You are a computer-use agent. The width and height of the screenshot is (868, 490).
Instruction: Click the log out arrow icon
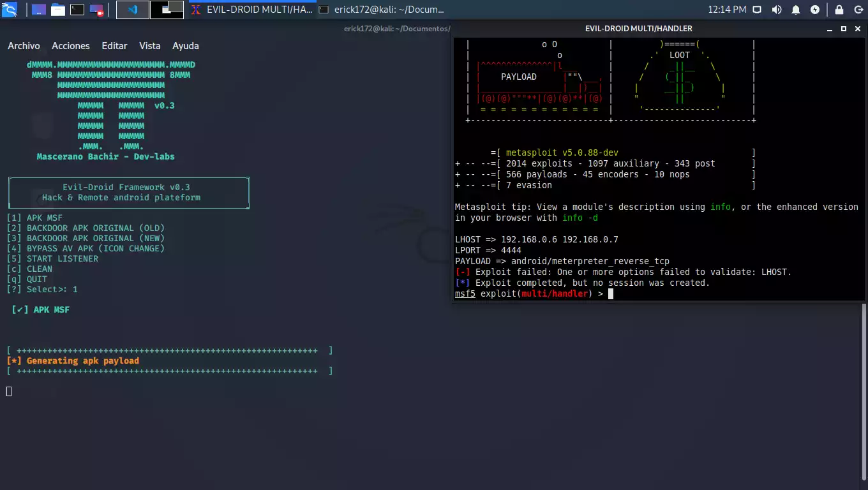[858, 10]
